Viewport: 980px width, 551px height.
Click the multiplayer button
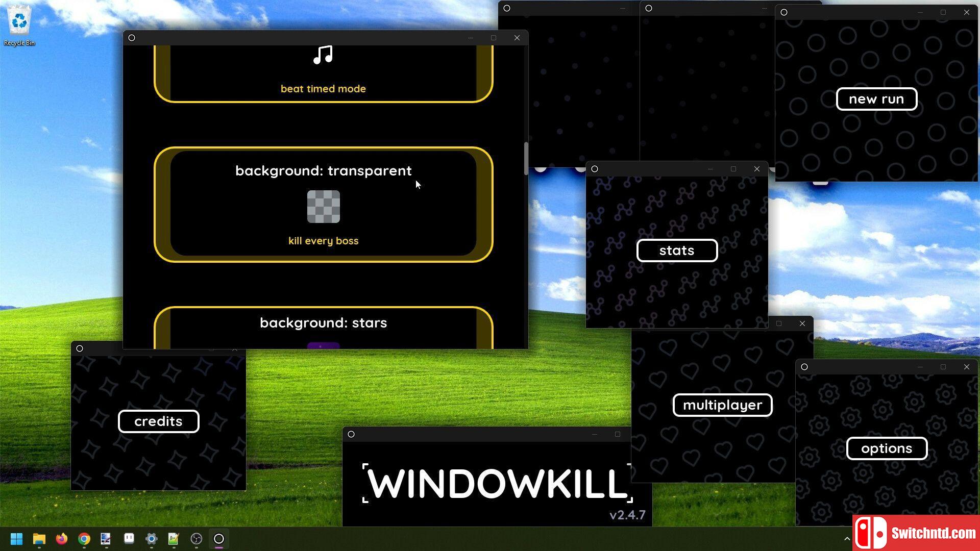[x=722, y=405]
